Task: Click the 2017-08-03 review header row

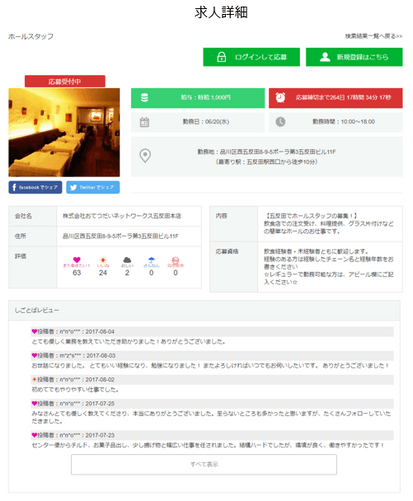Action: 212,356
